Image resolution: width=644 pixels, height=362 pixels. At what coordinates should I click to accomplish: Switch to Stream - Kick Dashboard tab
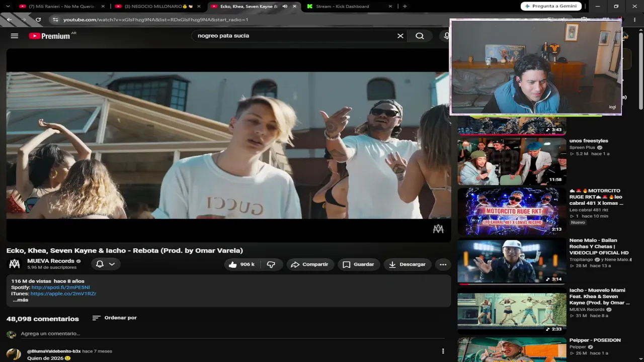point(342,7)
